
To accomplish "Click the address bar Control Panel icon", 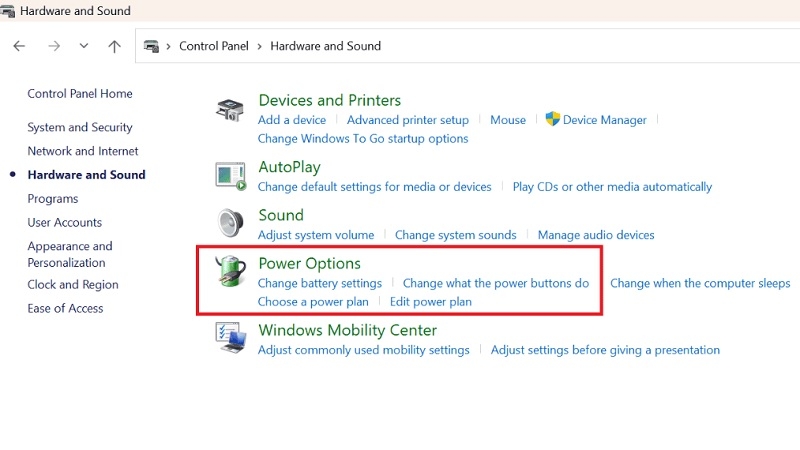I will coord(152,46).
